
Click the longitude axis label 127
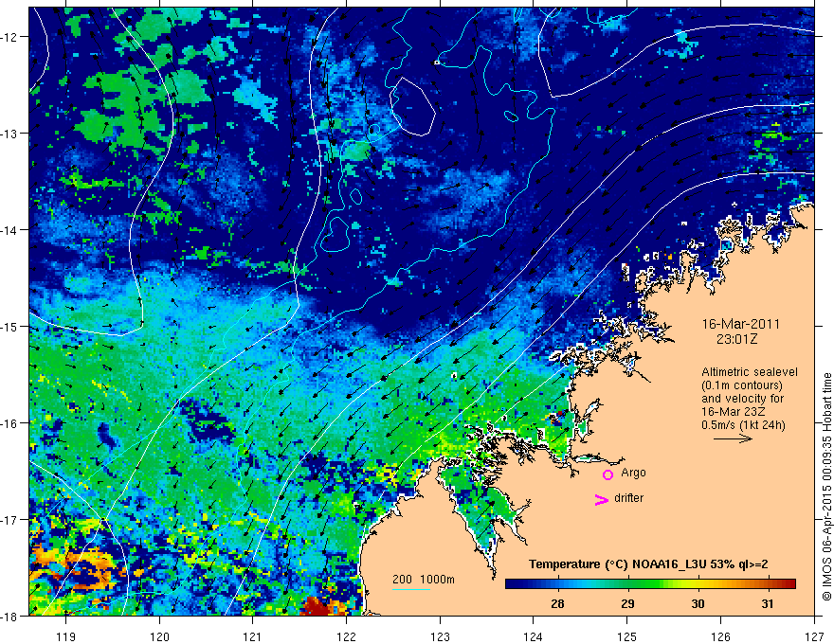click(x=814, y=636)
